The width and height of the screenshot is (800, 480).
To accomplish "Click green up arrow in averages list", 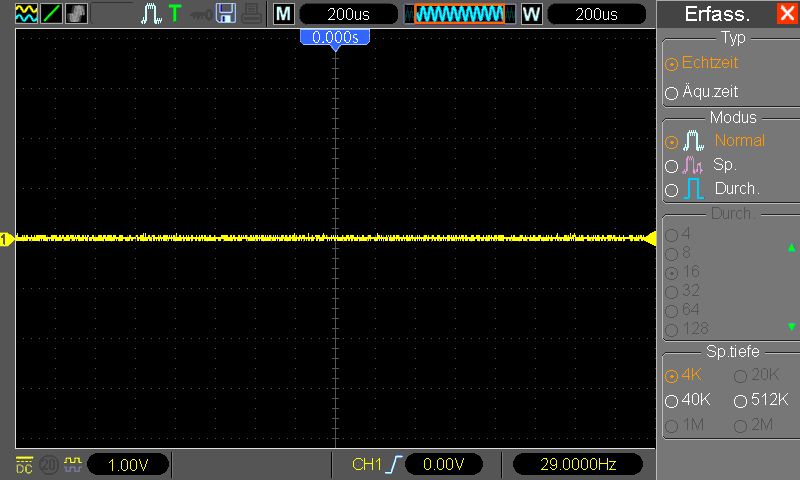I will pyautogui.click(x=791, y=248).
